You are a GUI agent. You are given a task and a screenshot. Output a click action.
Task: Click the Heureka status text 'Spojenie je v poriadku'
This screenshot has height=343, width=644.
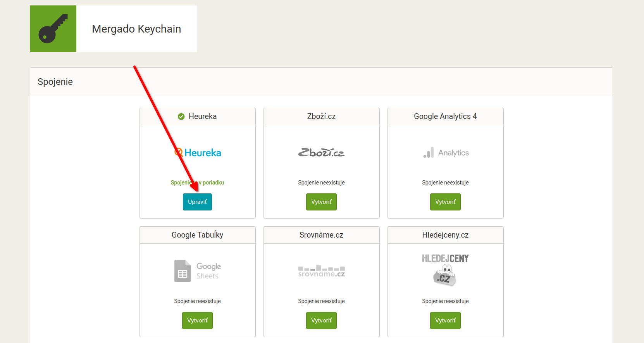[x=197, y=183]
